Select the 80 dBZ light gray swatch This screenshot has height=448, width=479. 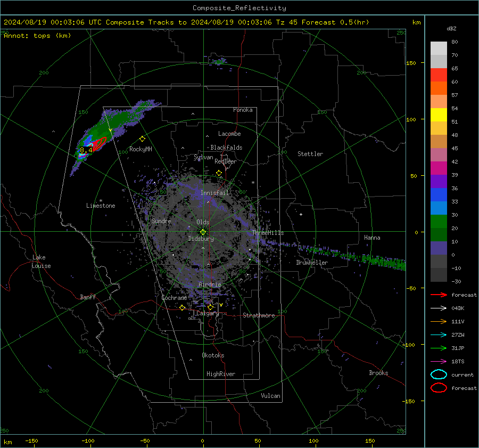pos(439,48)
